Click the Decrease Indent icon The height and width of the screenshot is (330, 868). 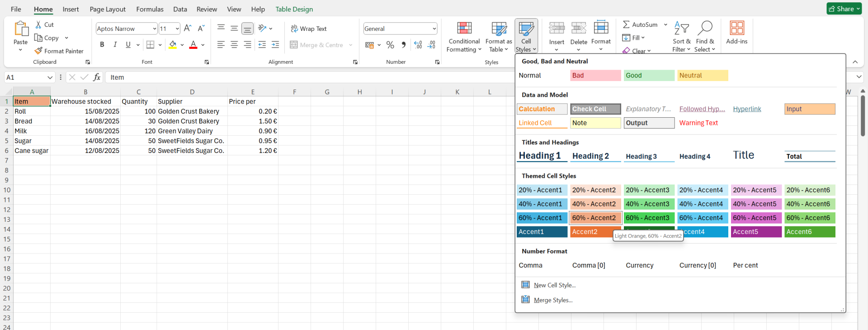[262, 44]
